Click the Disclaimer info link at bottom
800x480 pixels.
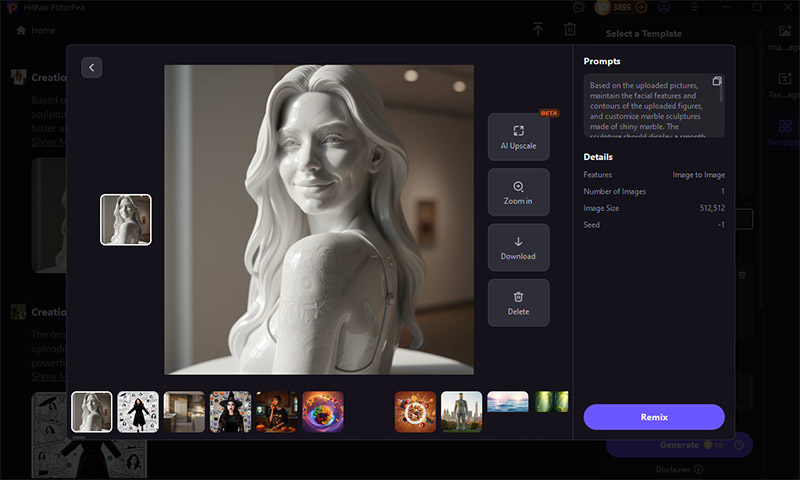[679, 469]
